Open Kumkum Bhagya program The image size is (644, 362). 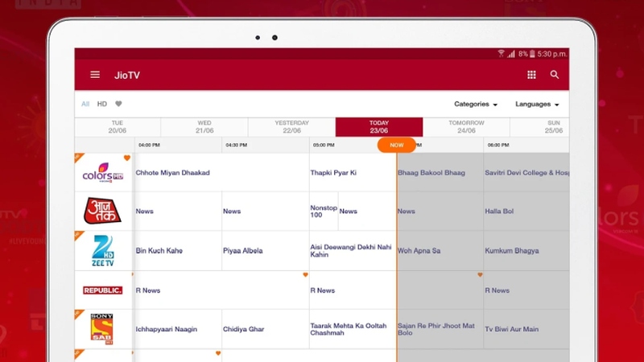(x=527, y=250)
